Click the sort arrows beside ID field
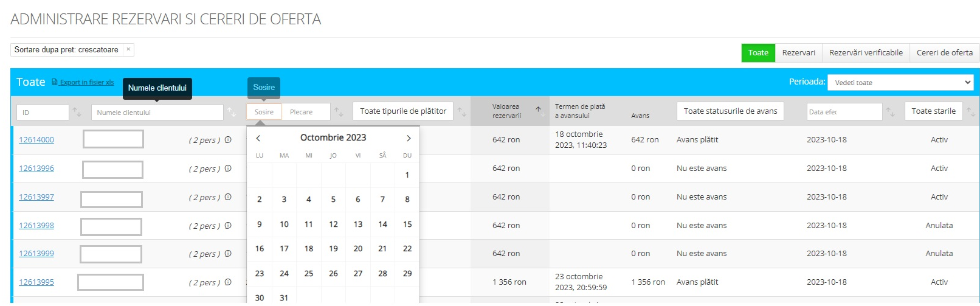This screenshot has height=306, width=980. point(77,112)
